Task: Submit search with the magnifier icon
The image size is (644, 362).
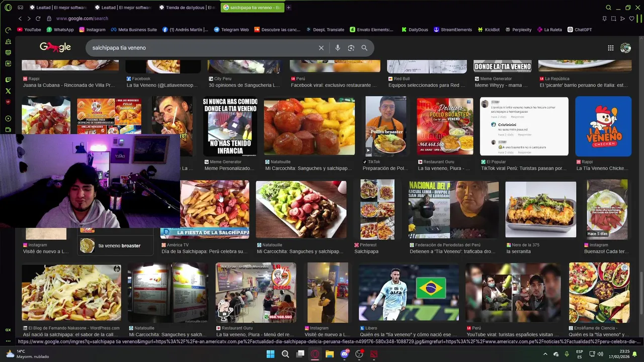Action: 364,48
